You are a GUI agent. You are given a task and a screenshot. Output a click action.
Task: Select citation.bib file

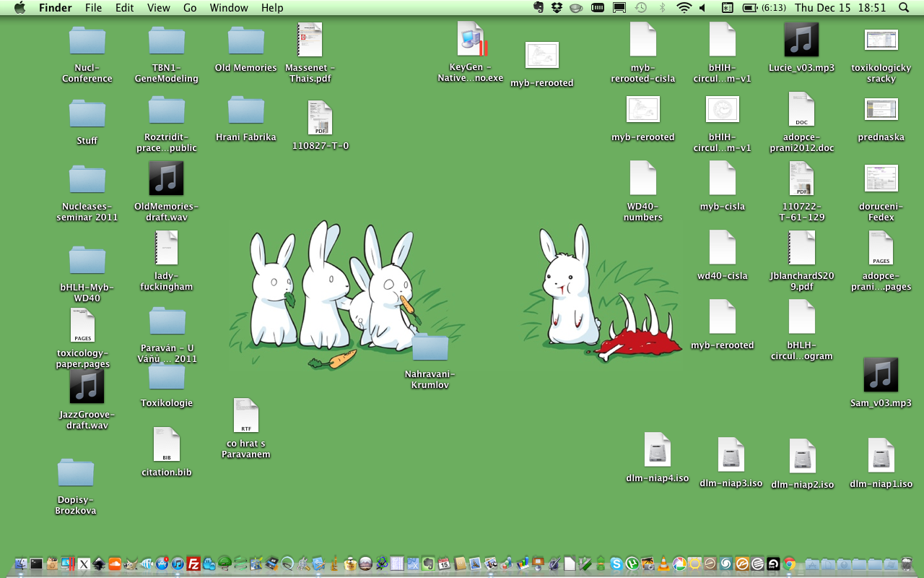(x=167, y=444)
